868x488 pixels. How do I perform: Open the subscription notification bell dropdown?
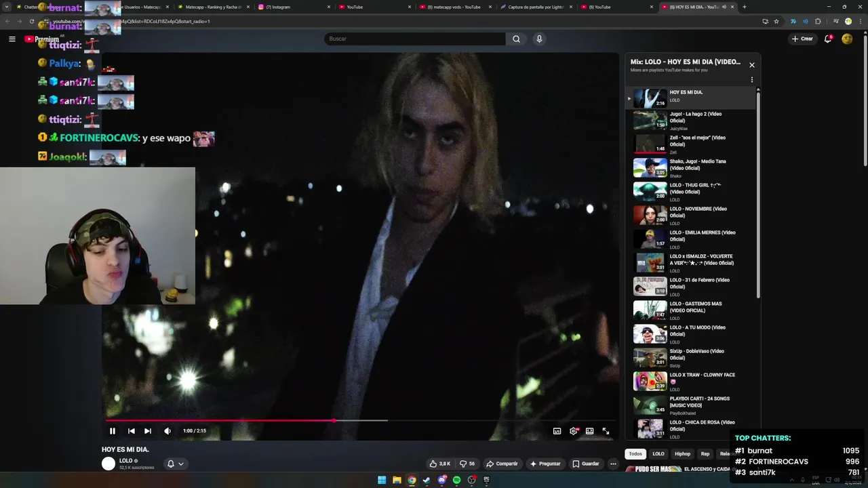(x=176, y=464)
